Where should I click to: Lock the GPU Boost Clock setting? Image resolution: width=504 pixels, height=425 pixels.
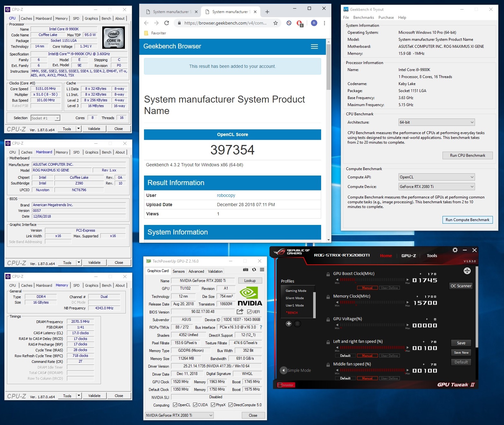click(328, 274)
